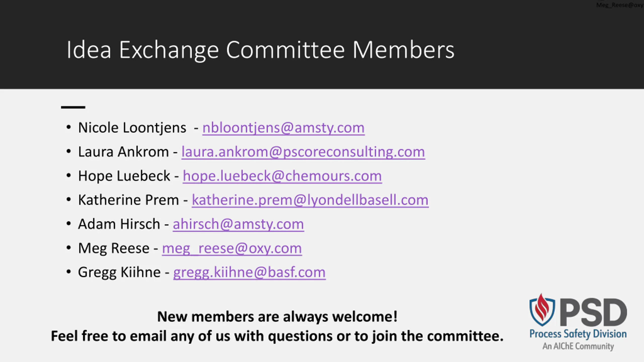Select the Adam Hirsch name text

click(119, 224)
